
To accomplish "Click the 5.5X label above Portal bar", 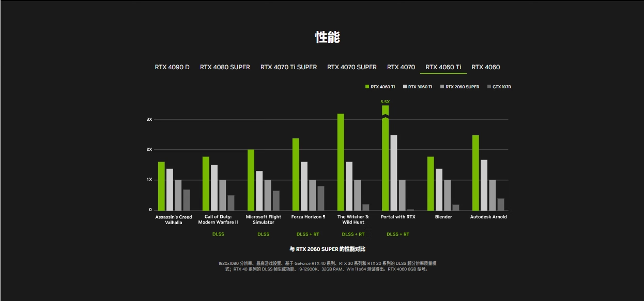I will point(385,102).
